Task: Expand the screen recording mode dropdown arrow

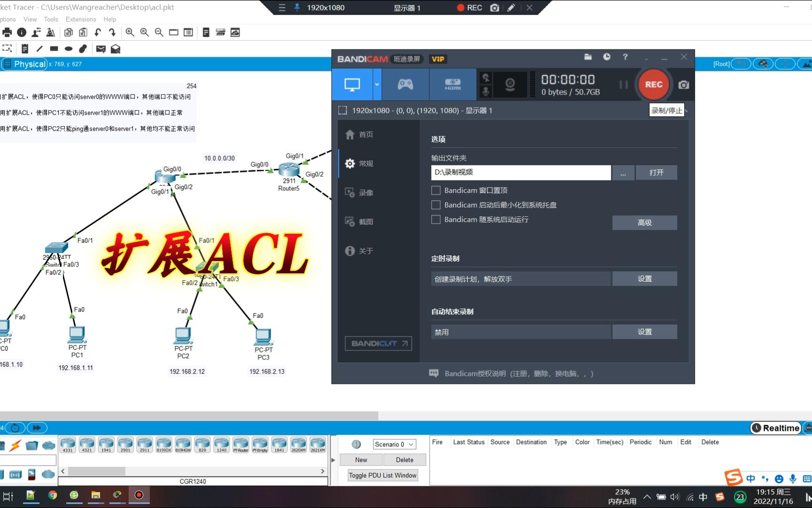Action: click(377, 85)
